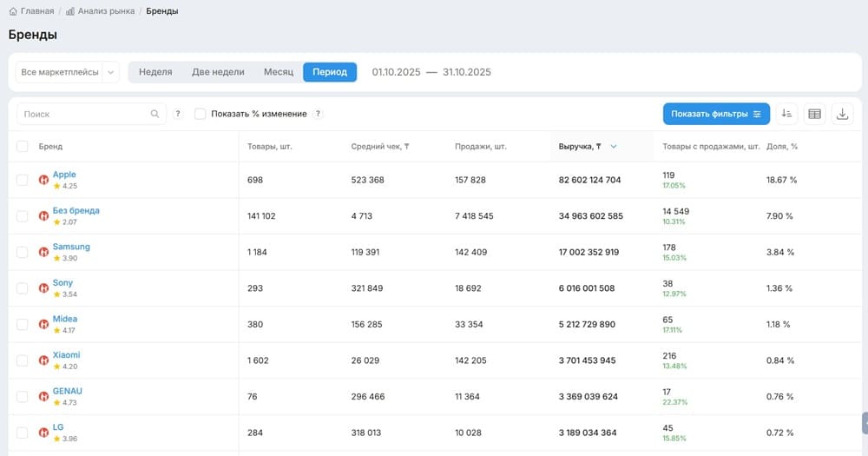Open the Samsung brand link
The width and height of the screenshot is (868, 456).
(71, 247)
